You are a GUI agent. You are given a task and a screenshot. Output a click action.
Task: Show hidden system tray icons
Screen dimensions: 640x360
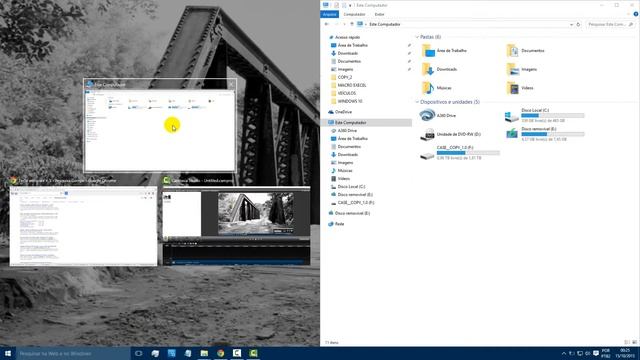[564, 353]
